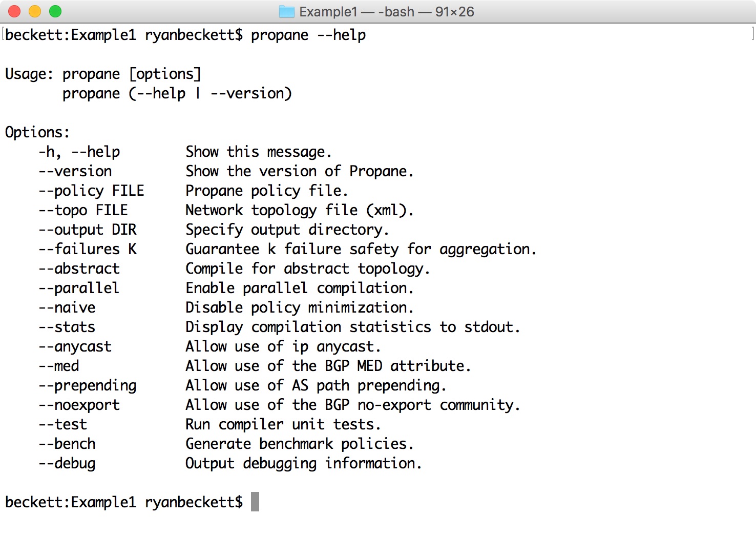Click the --policy FILE option text
The width and height of the screenshot is (756, 536).
91,191
